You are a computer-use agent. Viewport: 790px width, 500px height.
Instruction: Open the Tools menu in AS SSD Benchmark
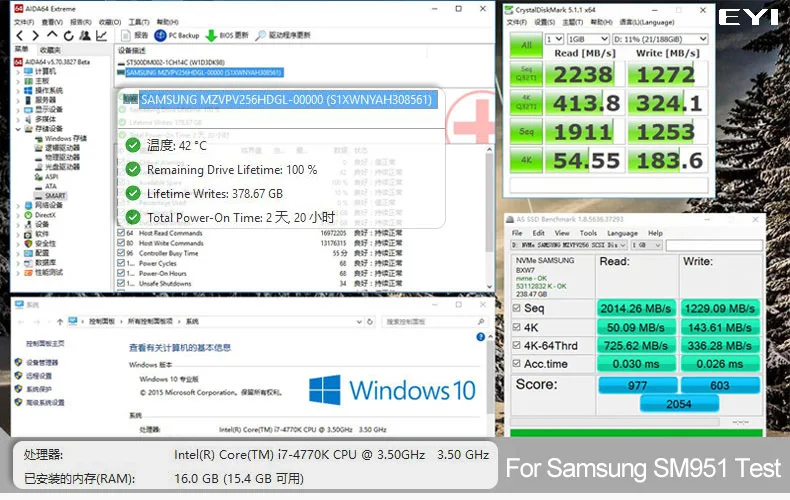pyautogui.click(x=588, y=233)
